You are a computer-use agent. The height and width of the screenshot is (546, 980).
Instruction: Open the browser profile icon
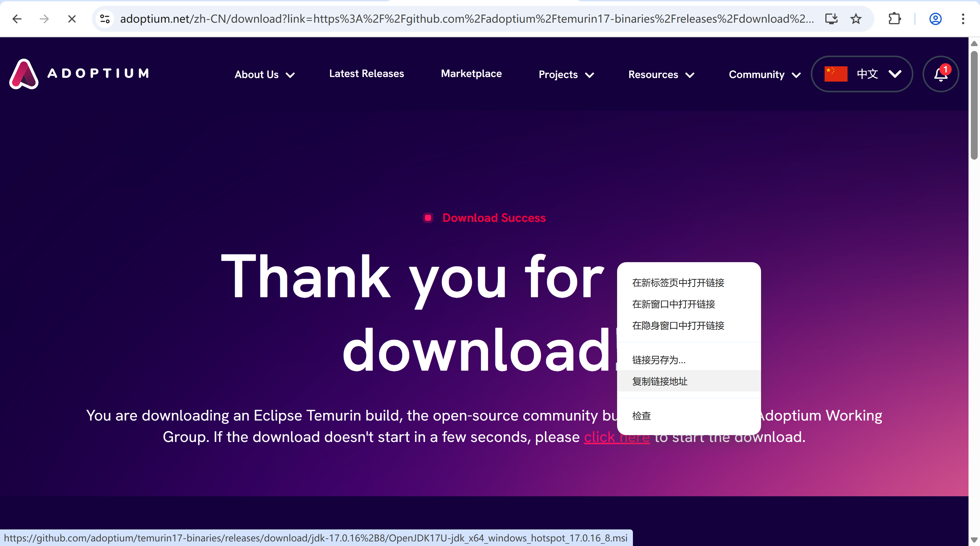coord(936,19)
